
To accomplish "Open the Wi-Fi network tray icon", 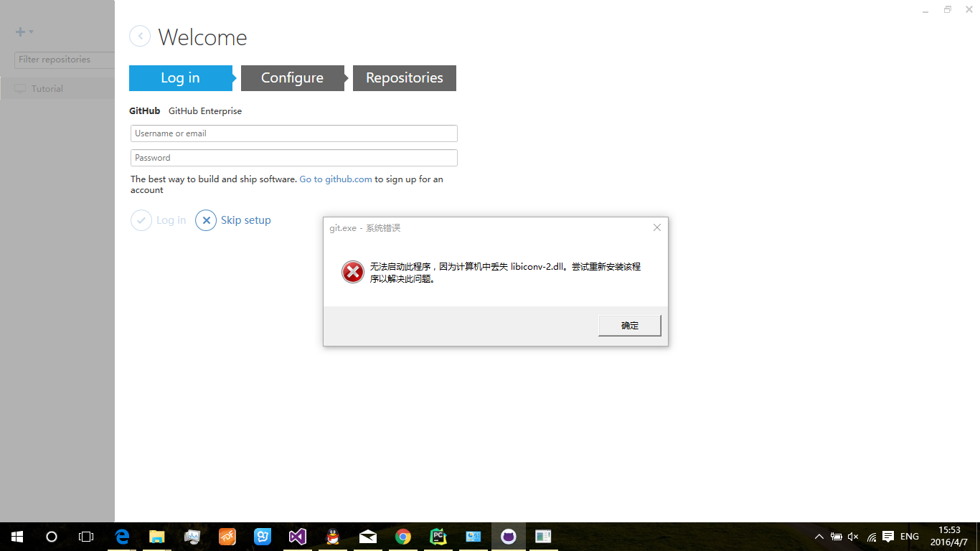I will pyautogui.click(x=872, y=537).
